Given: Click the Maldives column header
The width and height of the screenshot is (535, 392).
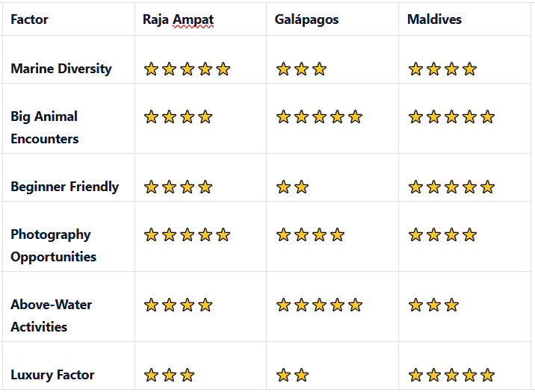Looking at the screenshot, I should (x=434, y=19).
